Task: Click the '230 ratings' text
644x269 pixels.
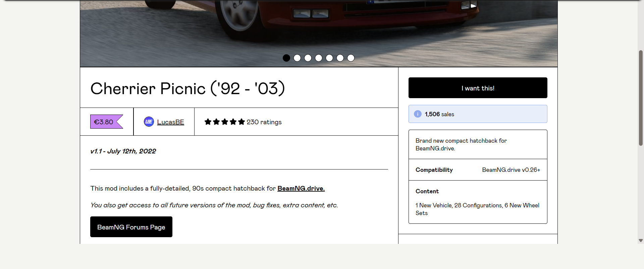Action: click(264, 122)
